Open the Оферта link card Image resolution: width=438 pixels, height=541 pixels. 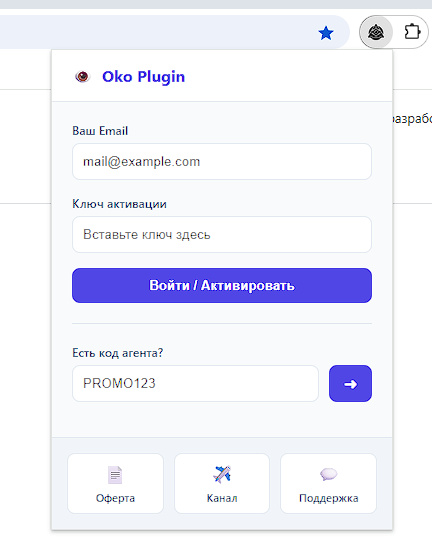[x=115, y=483]
